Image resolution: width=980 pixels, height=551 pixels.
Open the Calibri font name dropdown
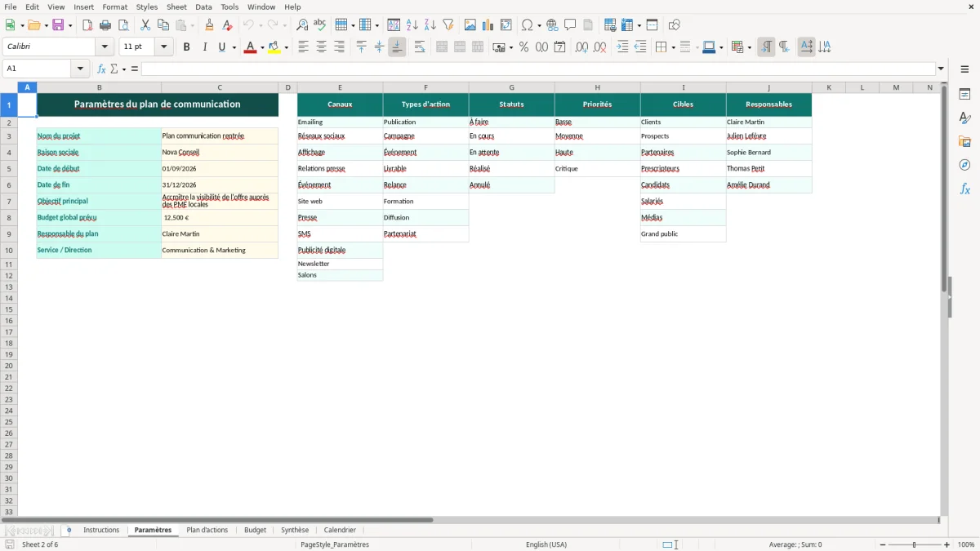click(105, 47)
